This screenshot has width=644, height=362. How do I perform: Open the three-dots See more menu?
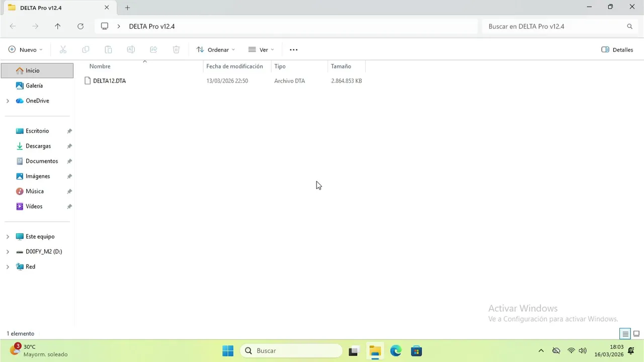point(294,50)
